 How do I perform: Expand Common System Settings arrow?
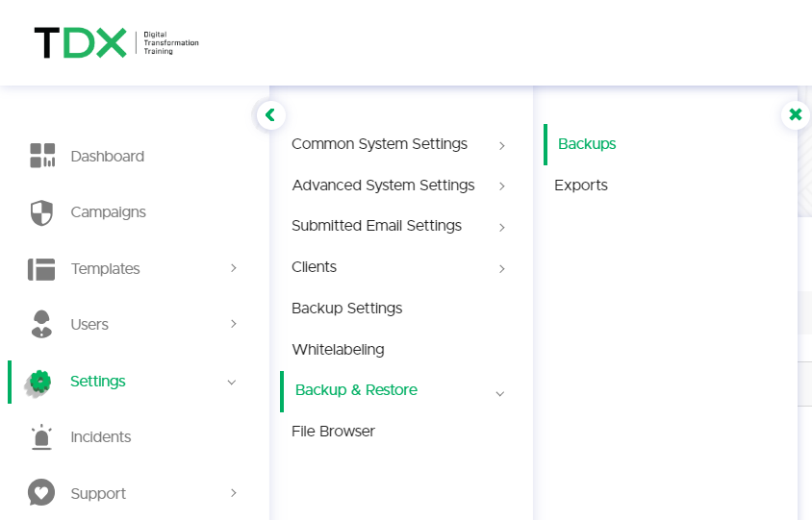(x=502, y=146)
